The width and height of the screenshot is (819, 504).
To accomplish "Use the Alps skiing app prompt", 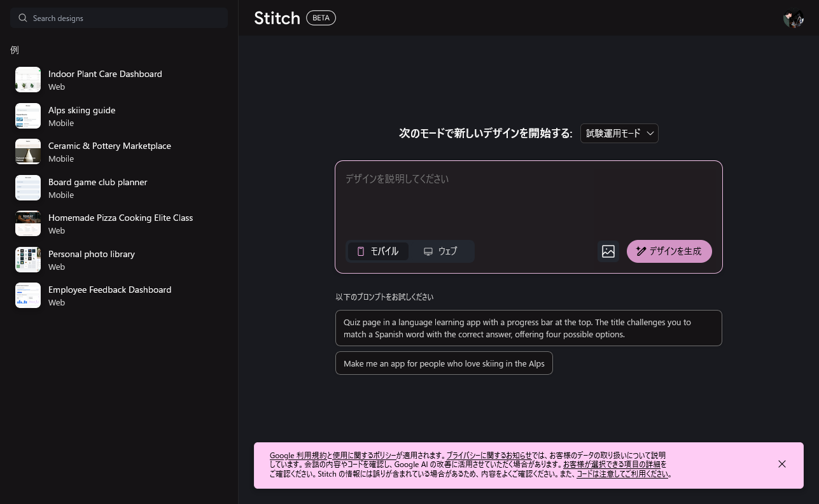I will click(x=444, y=363).
